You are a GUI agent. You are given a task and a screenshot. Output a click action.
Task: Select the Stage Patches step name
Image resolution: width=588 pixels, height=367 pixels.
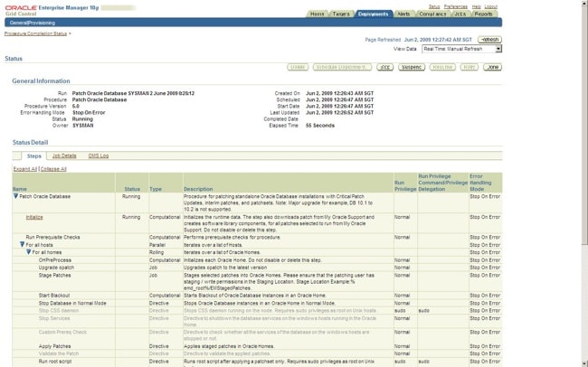pos(54,275)
